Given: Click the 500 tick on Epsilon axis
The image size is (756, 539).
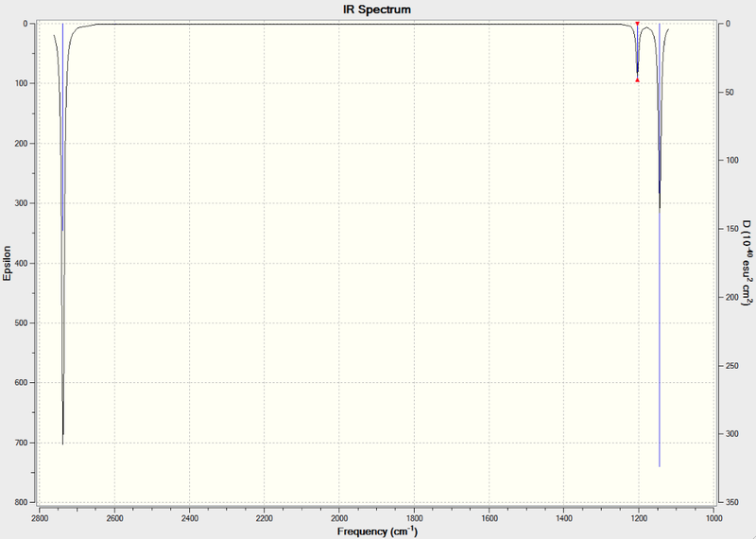Looking at the screenshot, I should pos(22,322).
